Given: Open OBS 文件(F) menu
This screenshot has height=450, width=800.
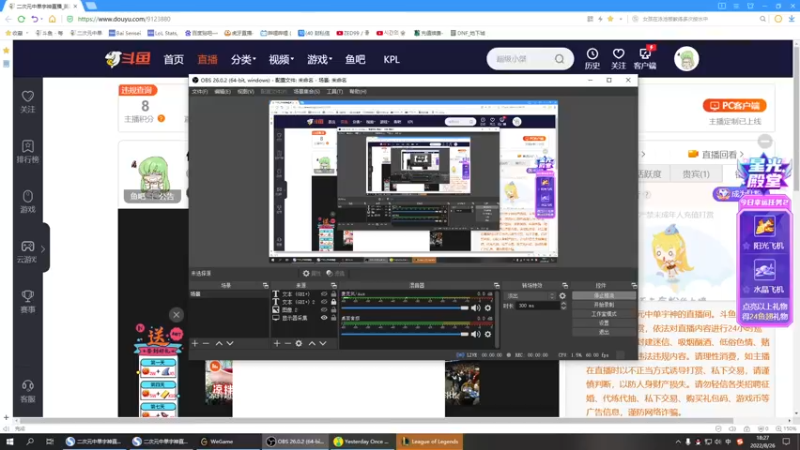Looking at the screenshot, I should [x=200, y=92].
